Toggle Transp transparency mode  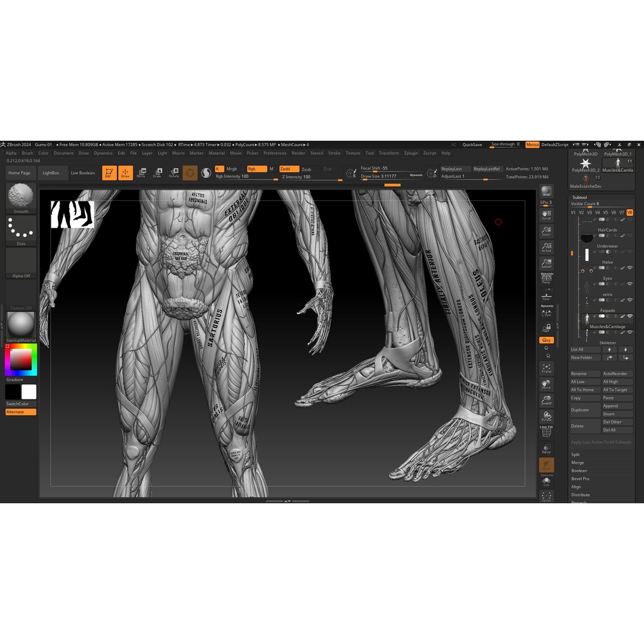(546, 449)
